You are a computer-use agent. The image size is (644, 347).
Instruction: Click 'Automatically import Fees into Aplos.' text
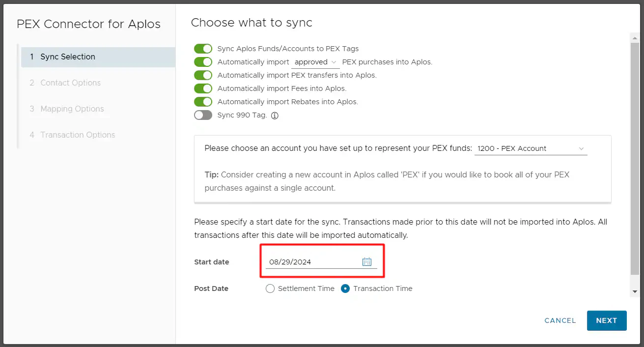282,88
